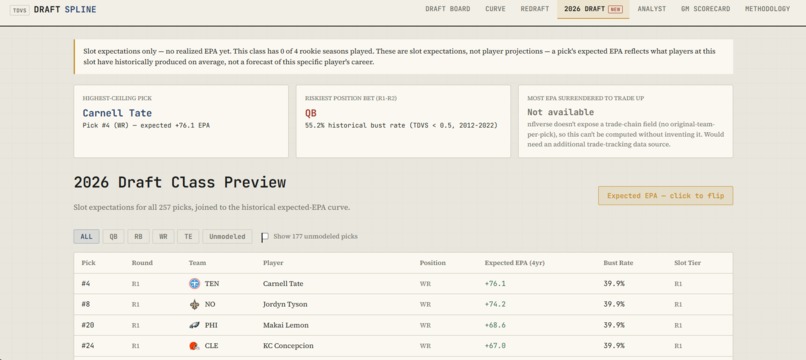This screenshot has height=360, width=806.
Task: Filter picks by RB
Action: pos(138,237)
